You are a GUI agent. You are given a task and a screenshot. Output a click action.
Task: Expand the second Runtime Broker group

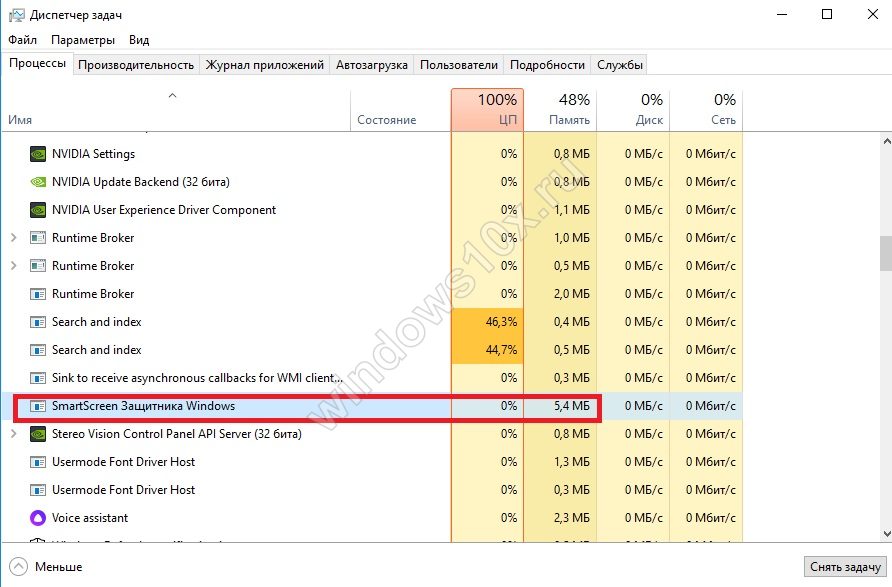point(13,266)
